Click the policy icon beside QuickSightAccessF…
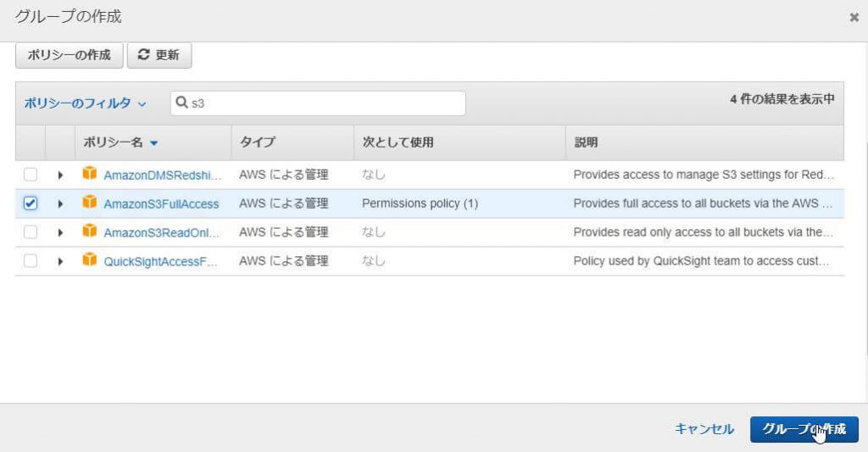This screenshot has height=452, width=868. point(90,259)
